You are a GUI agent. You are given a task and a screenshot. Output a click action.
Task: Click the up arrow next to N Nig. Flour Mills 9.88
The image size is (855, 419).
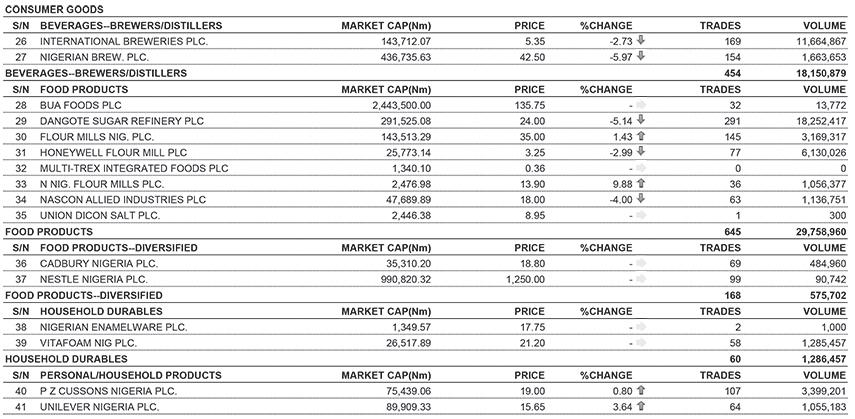641,184
